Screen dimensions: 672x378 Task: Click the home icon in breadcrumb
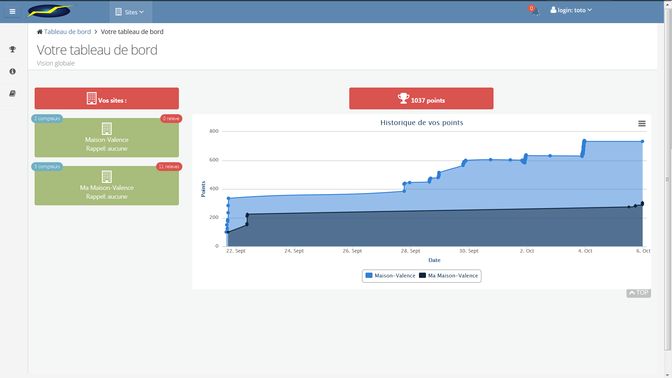click(39, 32)
